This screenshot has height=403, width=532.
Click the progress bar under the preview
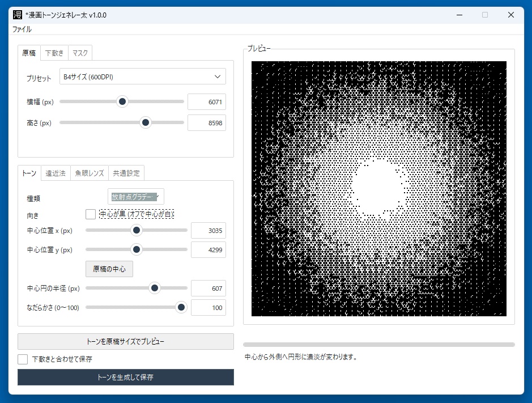pyautogui.click(x=379, y=345)
